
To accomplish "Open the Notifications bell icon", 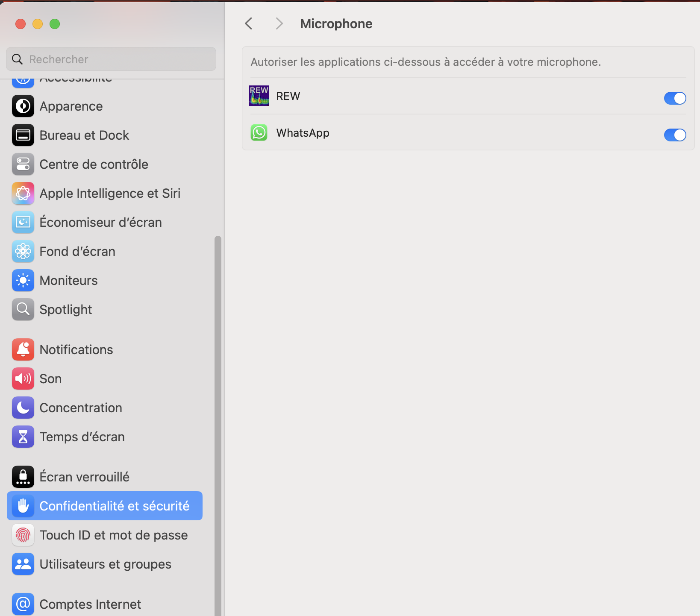I will tap(23, 350).
